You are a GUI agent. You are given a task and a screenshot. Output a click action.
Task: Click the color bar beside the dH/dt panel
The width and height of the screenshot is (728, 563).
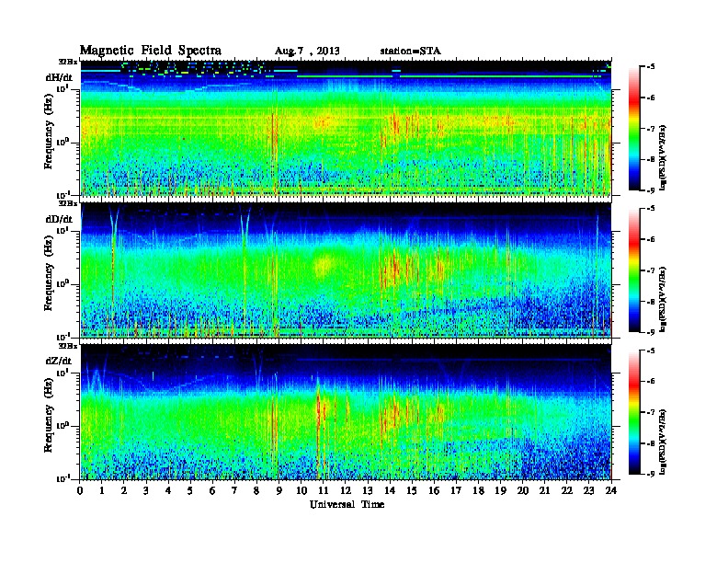634,128
